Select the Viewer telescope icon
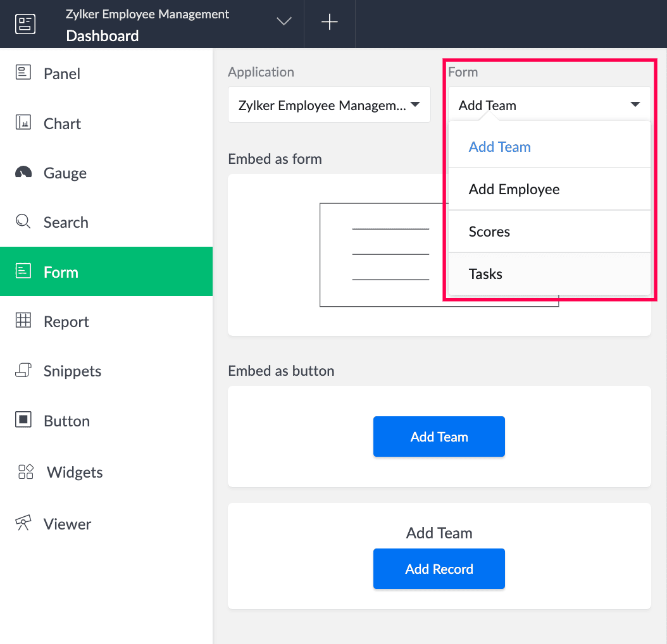The image size is (667, 644). pos(23,523)
